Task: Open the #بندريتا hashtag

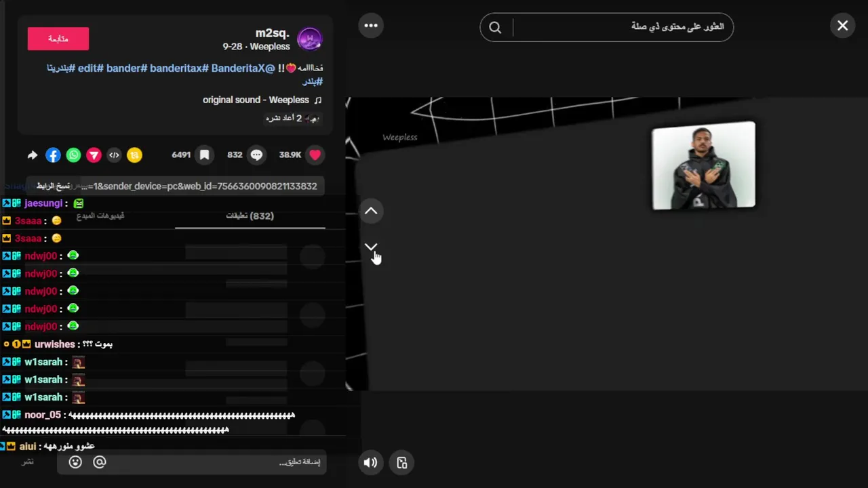Action: [x=61, y=68]
